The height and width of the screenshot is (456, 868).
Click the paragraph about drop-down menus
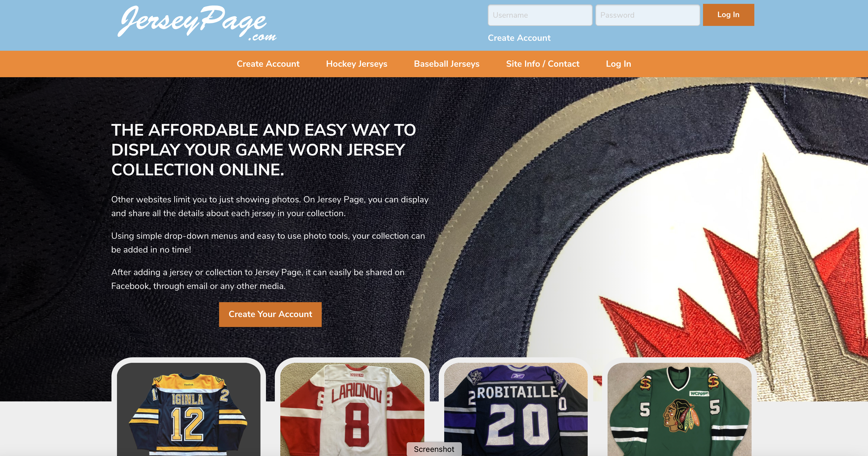tap(268, 243)
